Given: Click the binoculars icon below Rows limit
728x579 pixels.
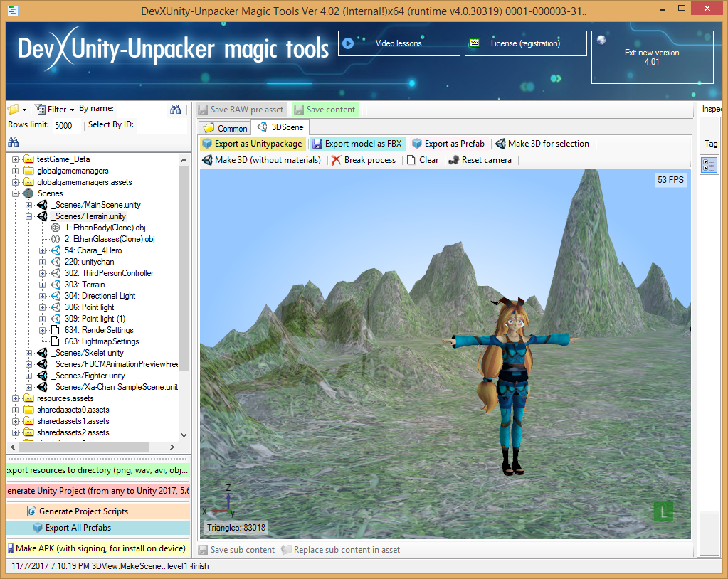Looking at the screenshot, I should (x=13, y=142).
